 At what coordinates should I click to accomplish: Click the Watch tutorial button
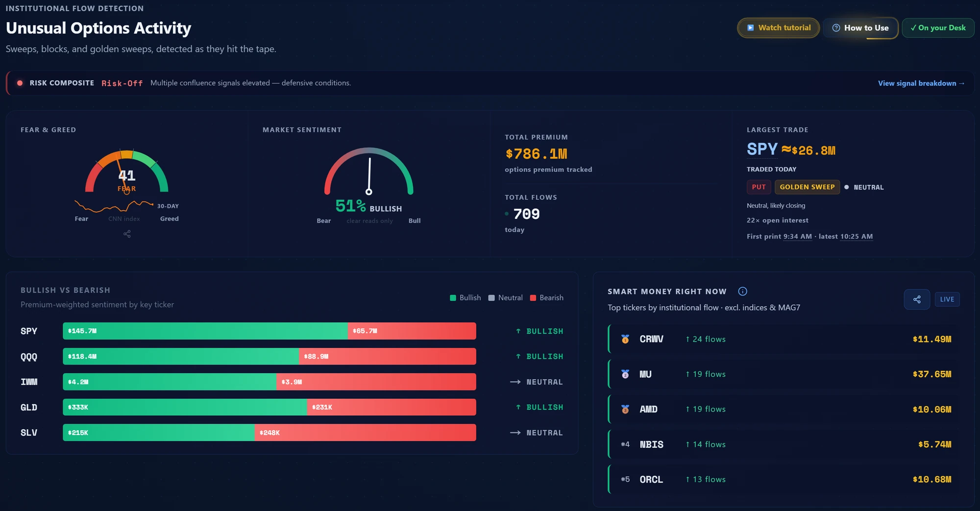779,28
